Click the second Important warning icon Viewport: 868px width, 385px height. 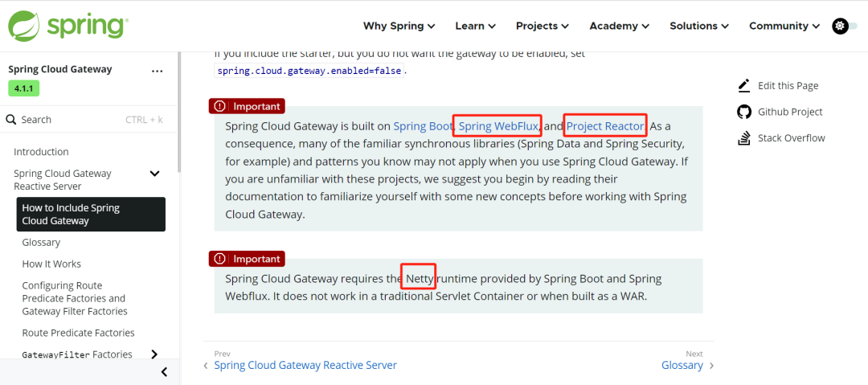click(220, 259)
